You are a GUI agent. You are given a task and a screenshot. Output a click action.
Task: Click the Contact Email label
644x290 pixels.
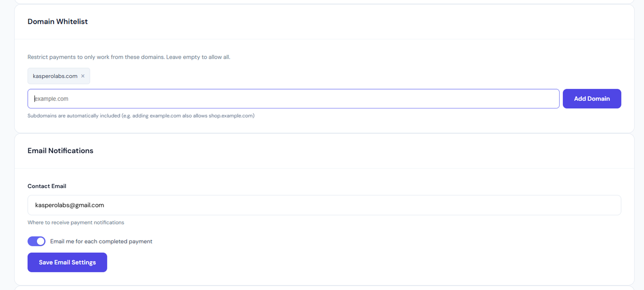pos(47,186)
